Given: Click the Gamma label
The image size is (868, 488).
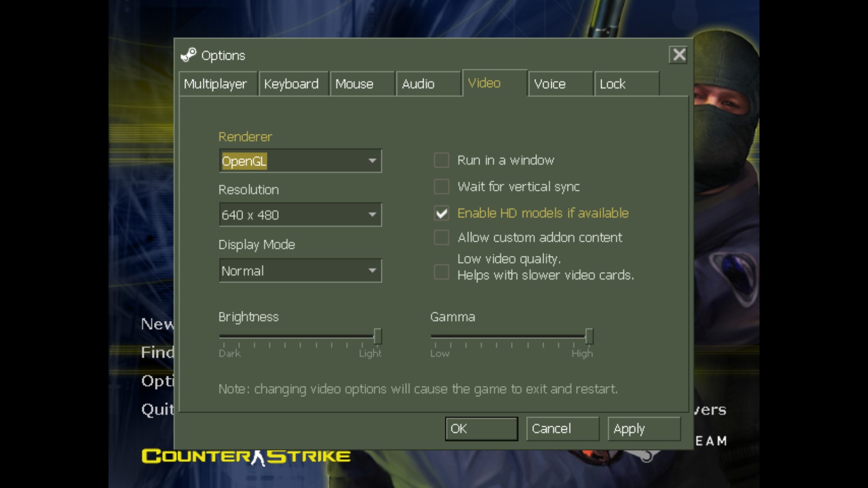Looking at the screenshot, I should pyautogui.click(x=452, y=317).
